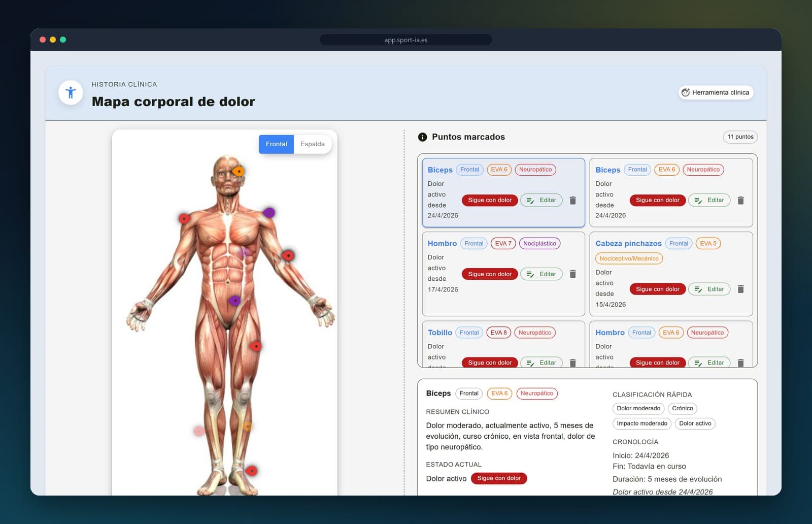The width and height of the screenshot is (812, 524).
Task: Toggle Sigue con dolor on Cabeza pinchazos
Action: pos(657,289)
